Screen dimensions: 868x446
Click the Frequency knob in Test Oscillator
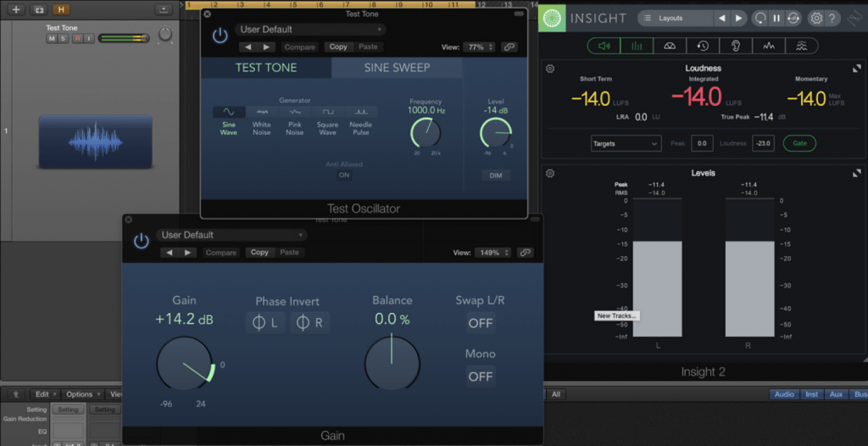pyautogui.click(x=425, y=132)
